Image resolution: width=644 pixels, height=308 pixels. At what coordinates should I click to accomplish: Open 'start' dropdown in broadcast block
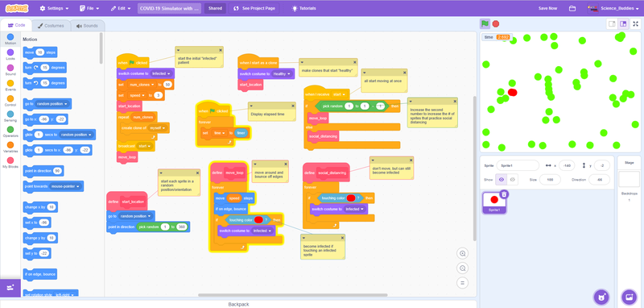pos(143,146)
